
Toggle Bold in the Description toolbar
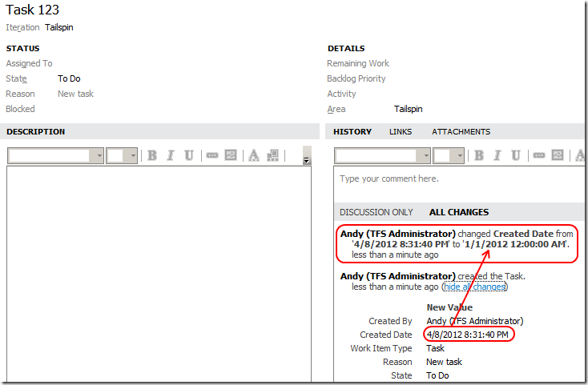point(152,155)
